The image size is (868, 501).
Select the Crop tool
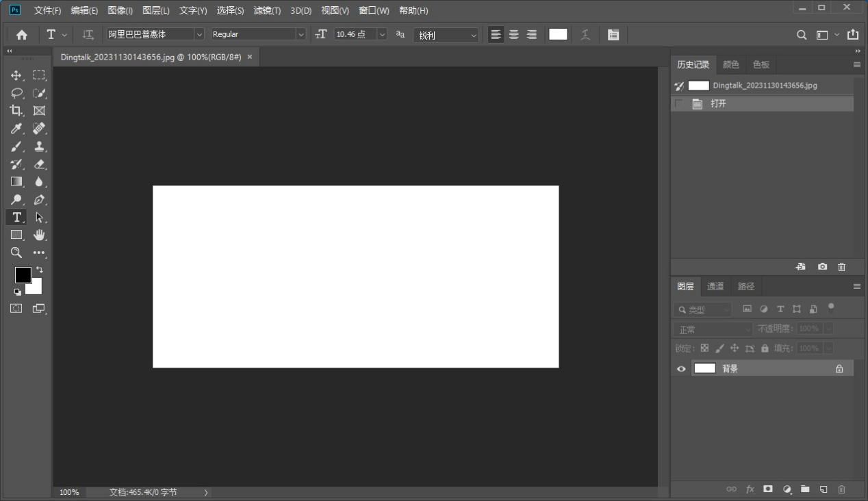(x=16, y=111)
